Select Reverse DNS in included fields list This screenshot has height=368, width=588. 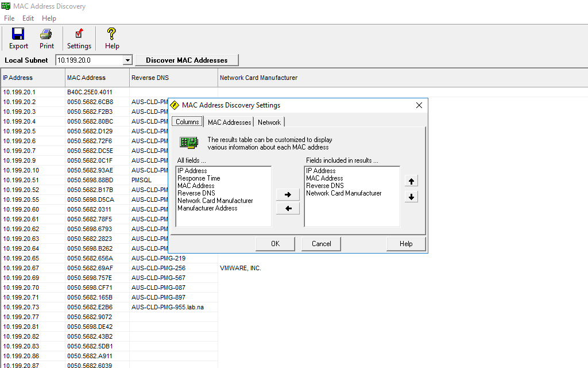325,186
